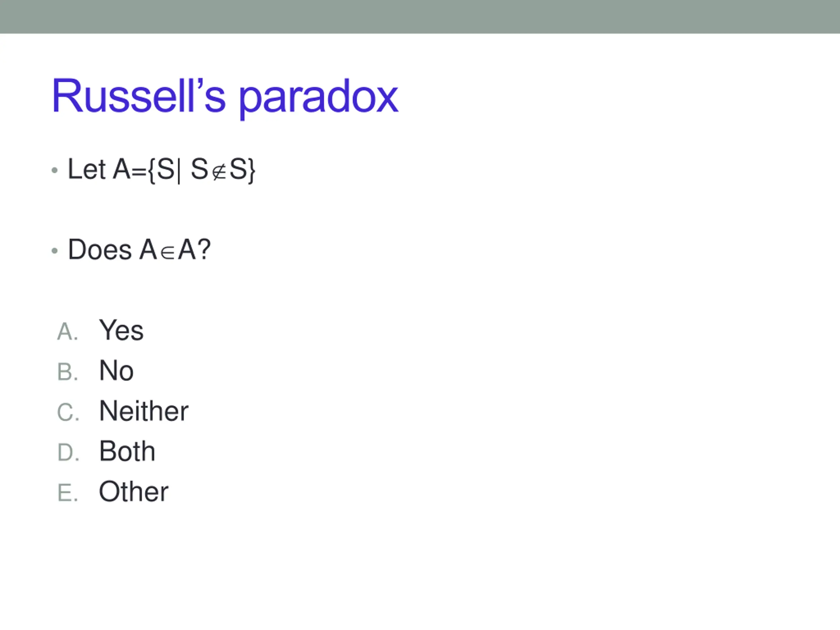Click the bullet dot before "Let A"

point(55,171)
